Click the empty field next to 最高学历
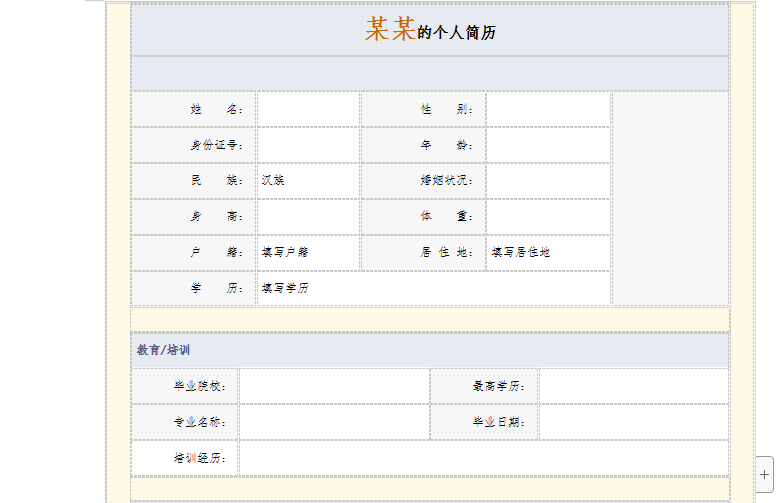778x503 pixels. pos(634,386)
